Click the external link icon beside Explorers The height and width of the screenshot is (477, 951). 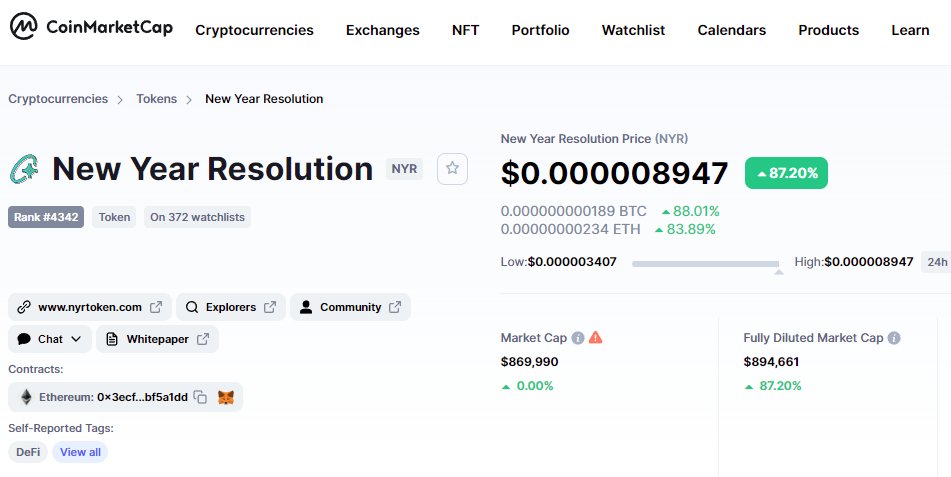click(270, 307)
